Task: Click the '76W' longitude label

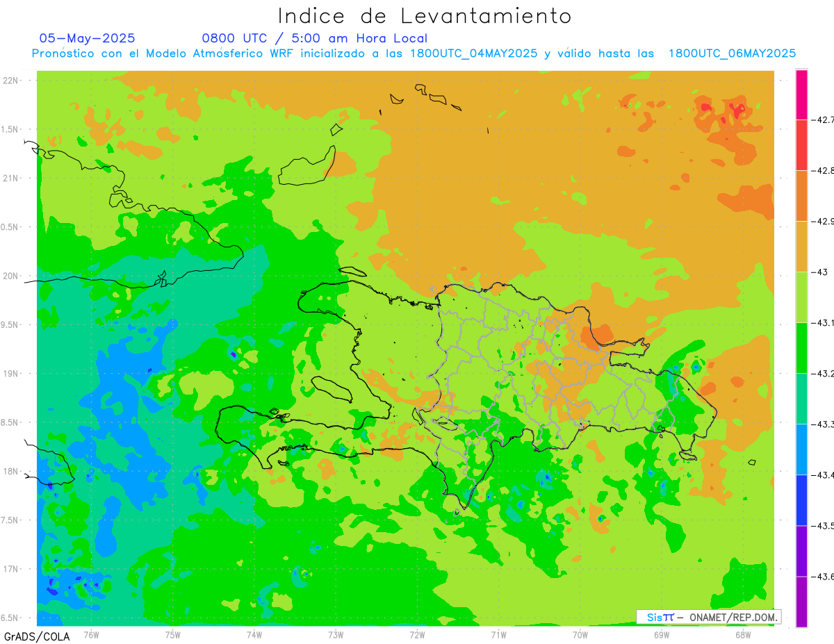Action: (x=91, y=634)
